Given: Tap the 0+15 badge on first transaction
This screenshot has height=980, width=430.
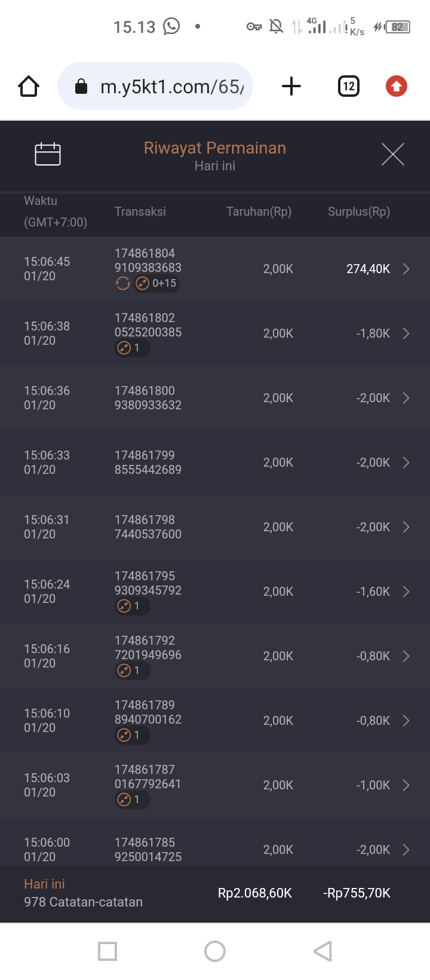Looking at the screenshot, I should 157,284.
